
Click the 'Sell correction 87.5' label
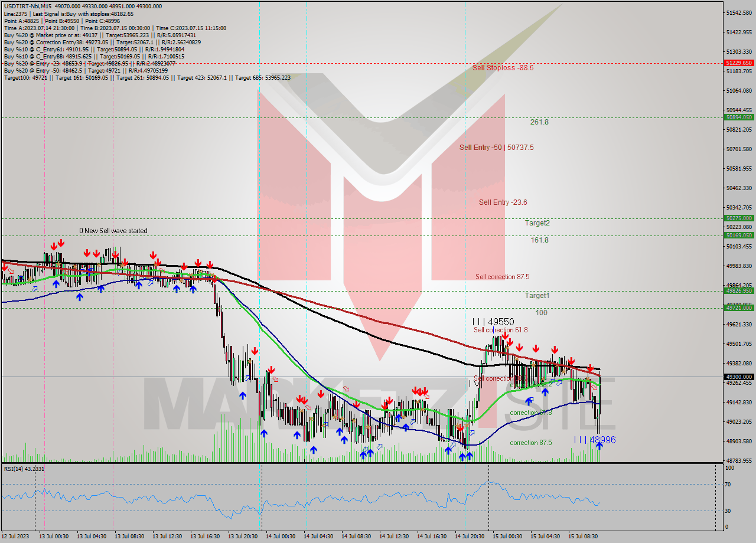503,277
